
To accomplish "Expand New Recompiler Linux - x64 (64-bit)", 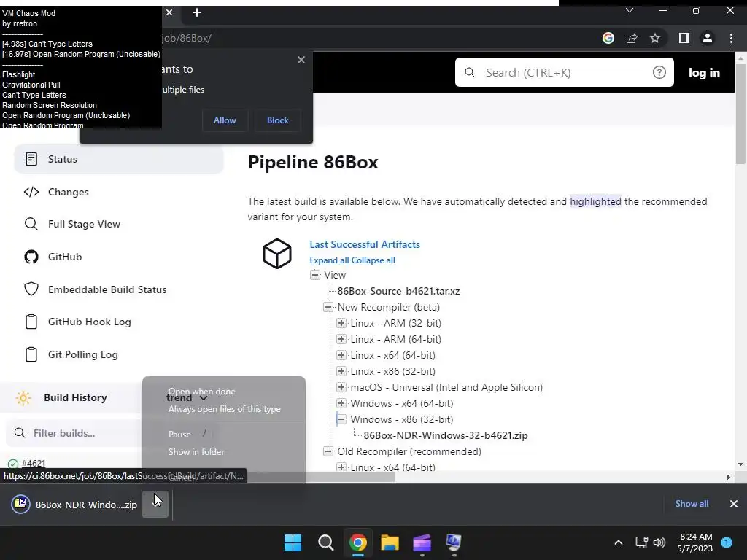I will [341, 355].
